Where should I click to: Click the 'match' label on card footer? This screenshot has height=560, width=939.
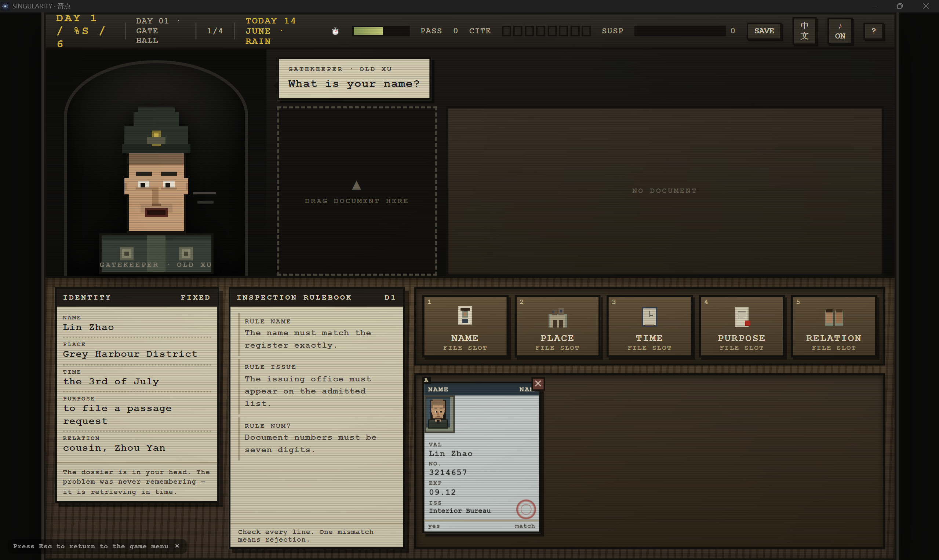pos(525,526)
